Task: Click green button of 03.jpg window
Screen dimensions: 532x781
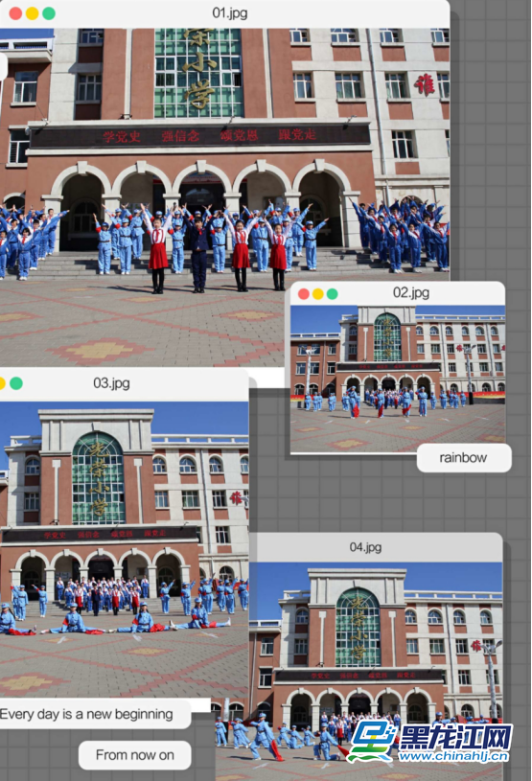Action: tap(16, 383)
